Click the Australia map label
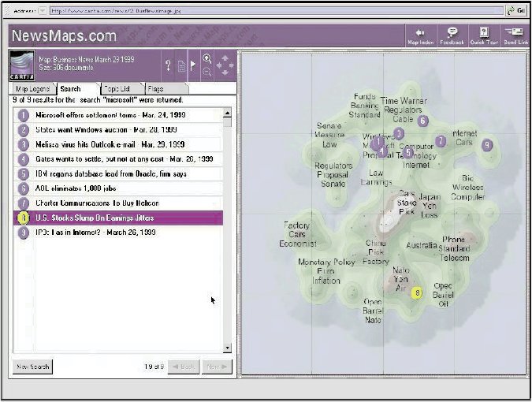 (422, 245)
